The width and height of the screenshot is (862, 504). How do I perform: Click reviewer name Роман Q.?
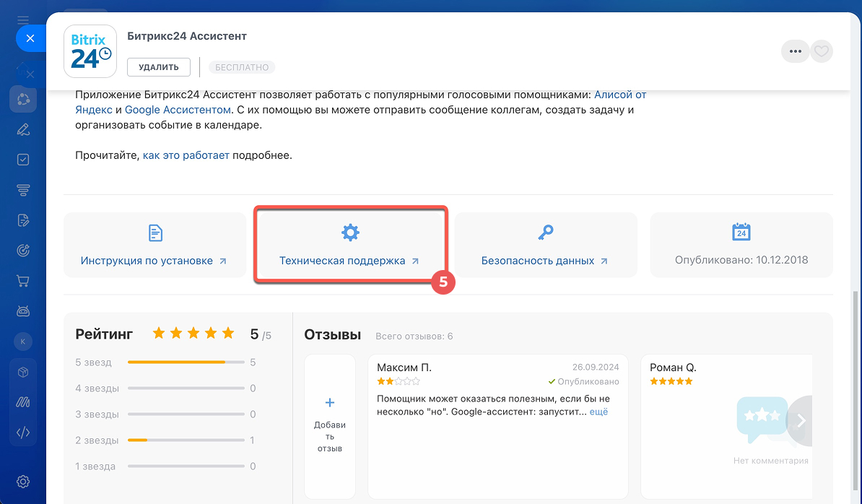(x=673, y=367)
